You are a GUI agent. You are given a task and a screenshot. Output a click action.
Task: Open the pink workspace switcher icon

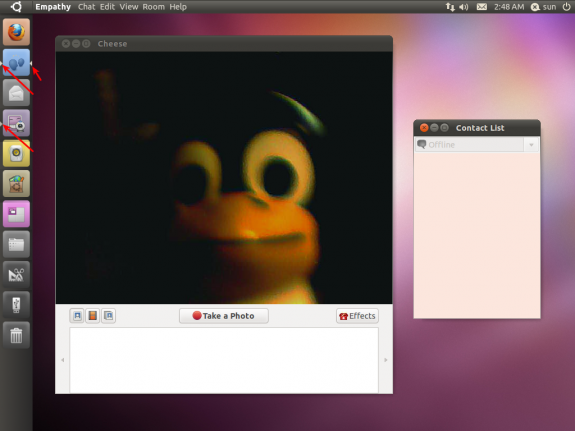[17, 214]
